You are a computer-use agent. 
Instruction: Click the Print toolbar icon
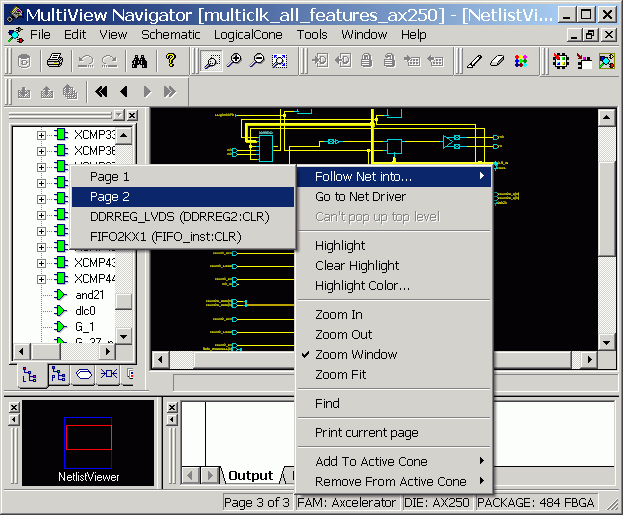[x=55, y=61]
